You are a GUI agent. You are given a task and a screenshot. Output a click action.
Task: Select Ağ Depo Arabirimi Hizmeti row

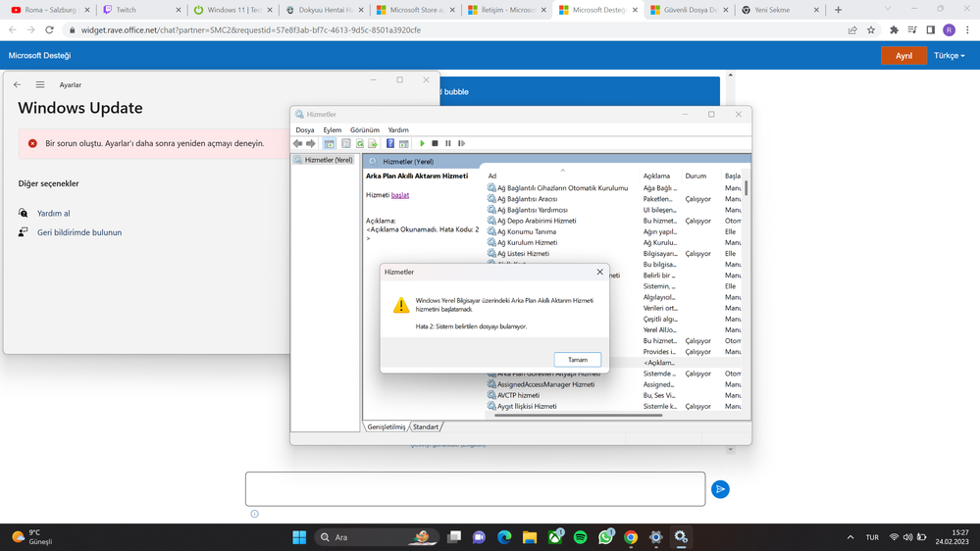614,221
